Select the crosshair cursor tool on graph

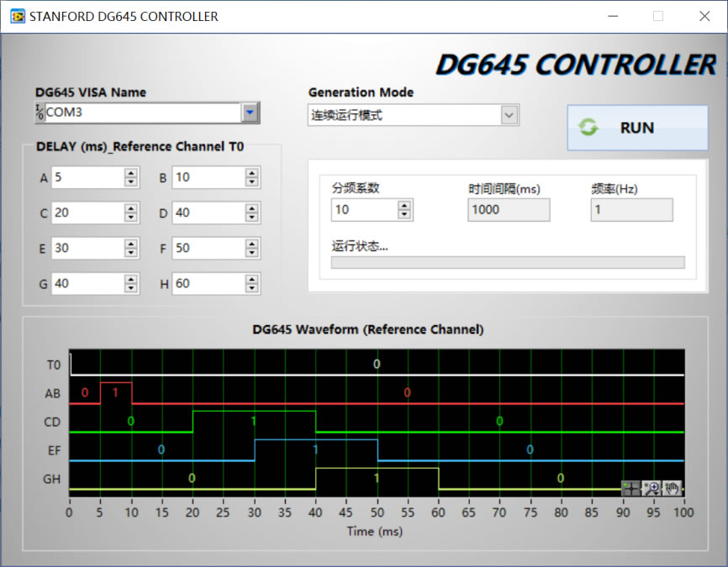tap(630, 487)
